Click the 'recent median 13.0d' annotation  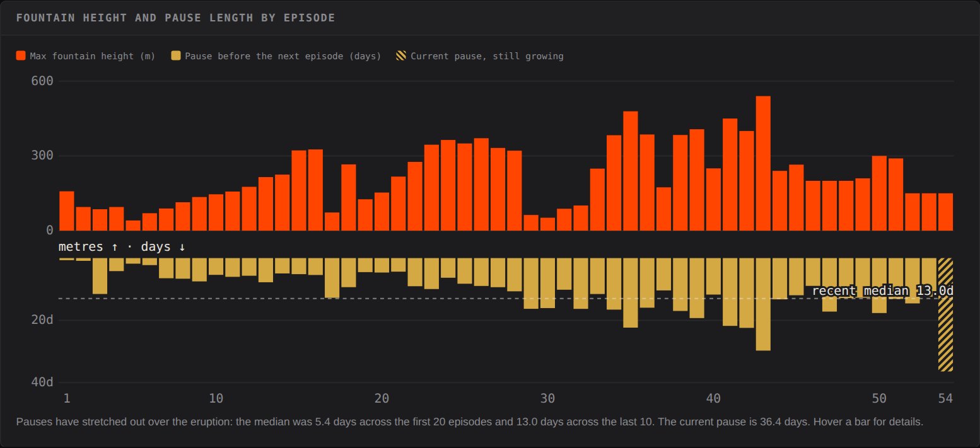point(882,290)
